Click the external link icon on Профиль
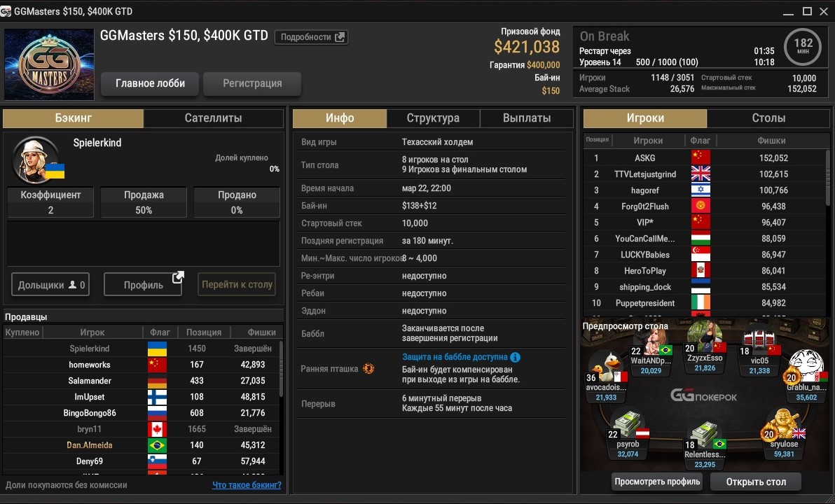 coord(178,277)
